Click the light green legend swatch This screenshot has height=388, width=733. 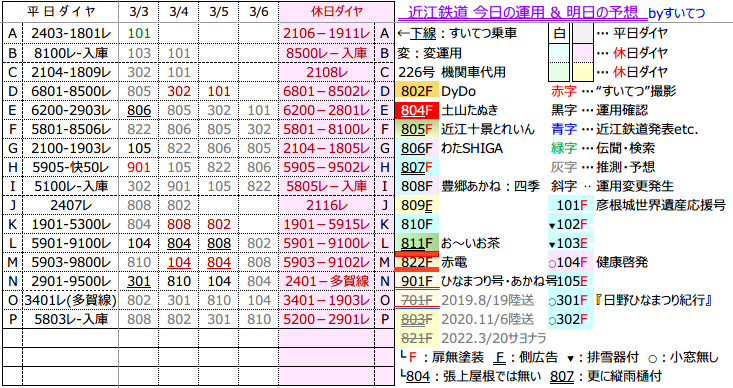[x=559, y=72]
